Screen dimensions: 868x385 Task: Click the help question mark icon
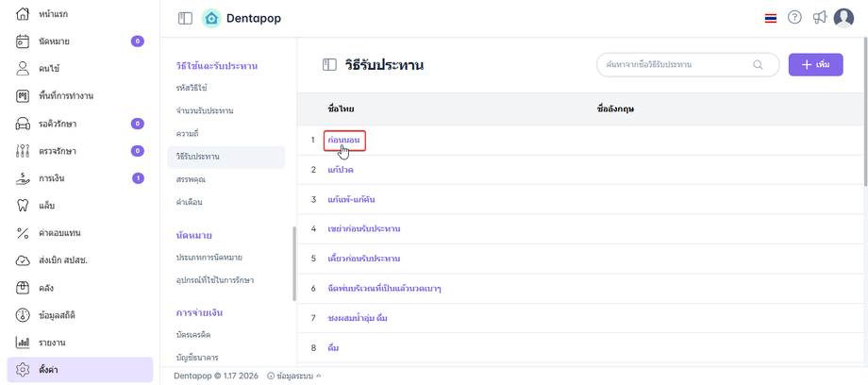794,18
